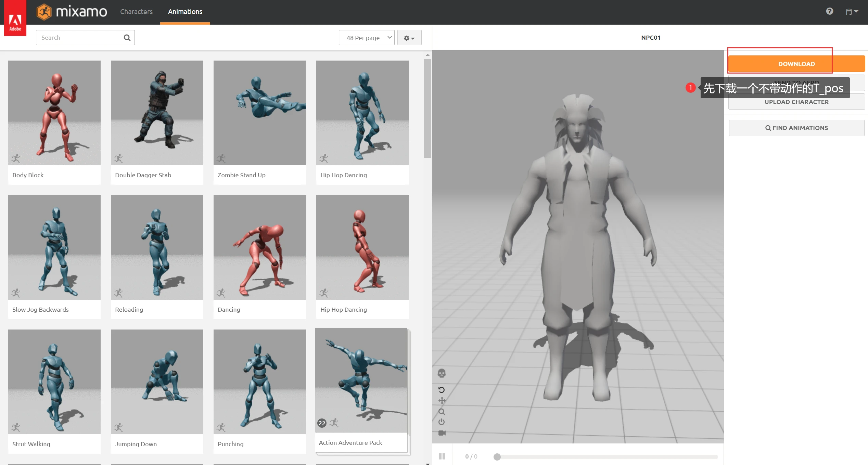This screenshot has height=465, width=868.
Task: Toggle skeleton view with skull icon
Action: coord(442,373)
